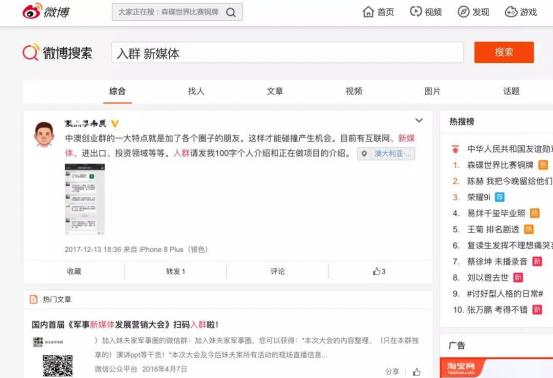Open hot search 易烊千玺毕业照

[x=496, y=213]
